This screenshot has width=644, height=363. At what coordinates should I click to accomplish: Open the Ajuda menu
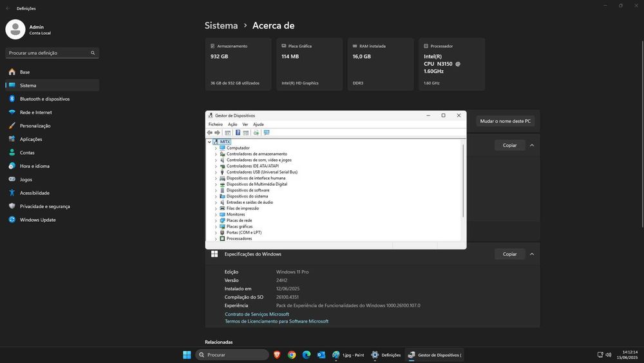(258, 124)
